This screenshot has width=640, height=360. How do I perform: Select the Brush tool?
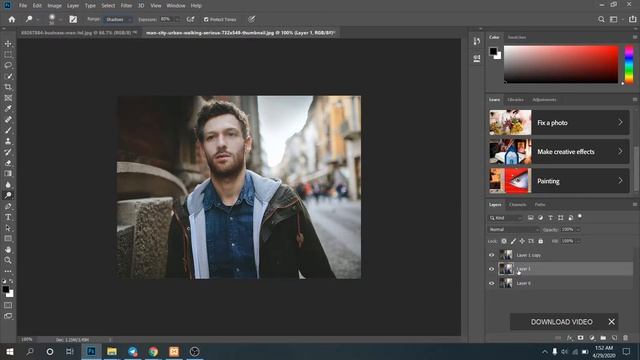pyautogui.click(x=8, y=130)
